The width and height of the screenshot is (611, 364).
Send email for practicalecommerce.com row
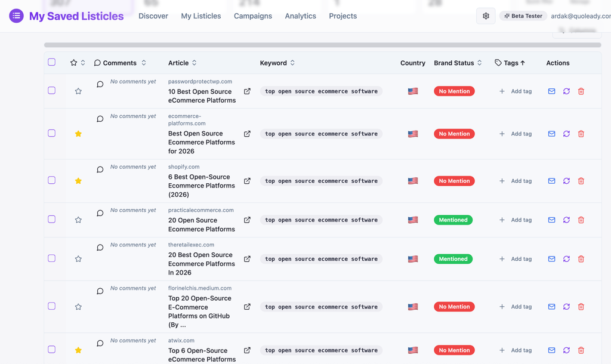[x=551, y=220]
